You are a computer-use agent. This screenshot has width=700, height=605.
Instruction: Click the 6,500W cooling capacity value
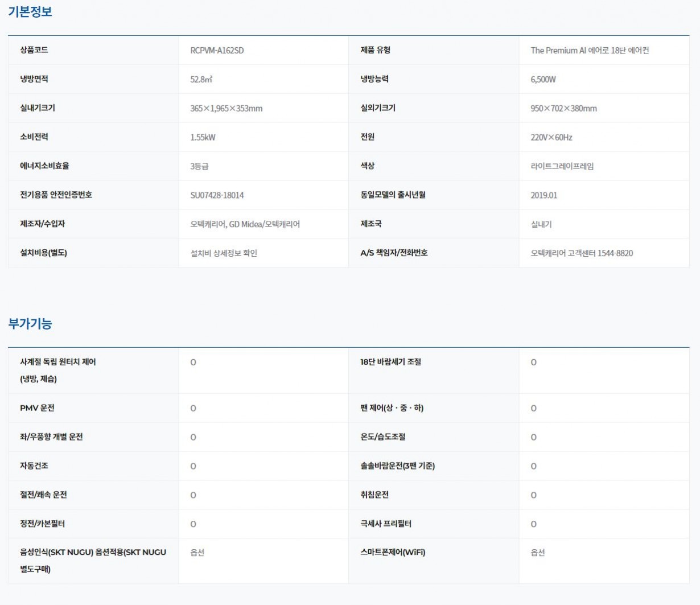click(x=543, y=80)
